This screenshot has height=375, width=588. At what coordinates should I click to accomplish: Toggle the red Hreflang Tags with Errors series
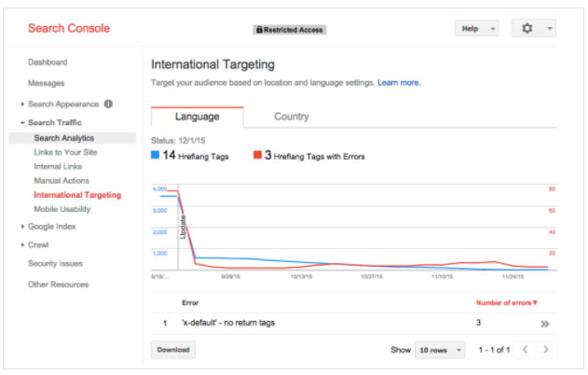pyautogui.click(x=258, y=156)
